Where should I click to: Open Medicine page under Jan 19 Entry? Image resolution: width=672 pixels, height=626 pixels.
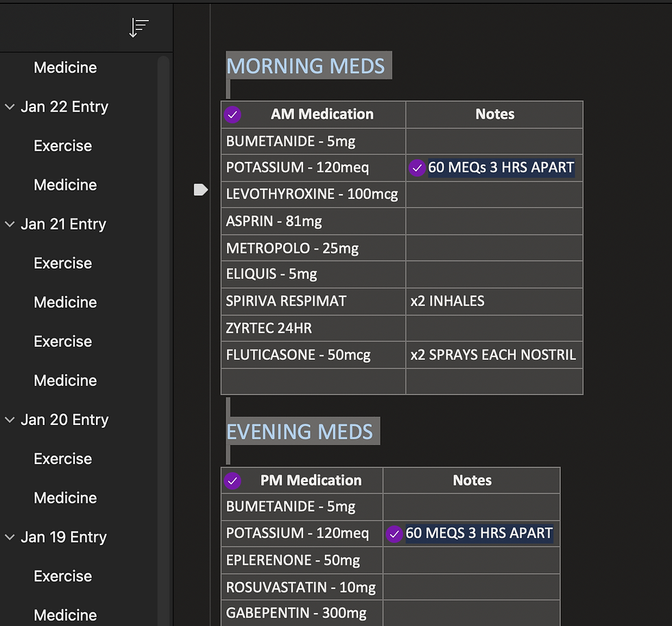[x=65, y=615]
